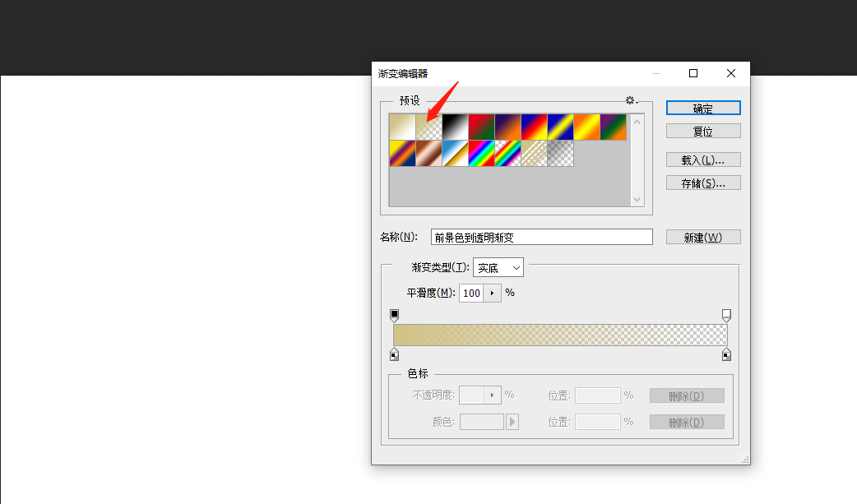857x504 pixels.
Task: Select the foreground-to-transparent gradient preset
Action: [x=427, y=127]
